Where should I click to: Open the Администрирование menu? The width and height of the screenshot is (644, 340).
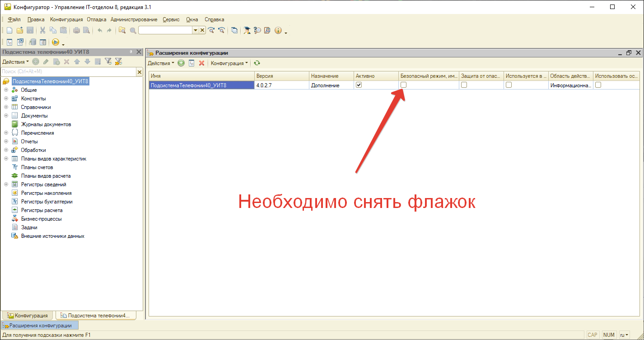(135, 19)
